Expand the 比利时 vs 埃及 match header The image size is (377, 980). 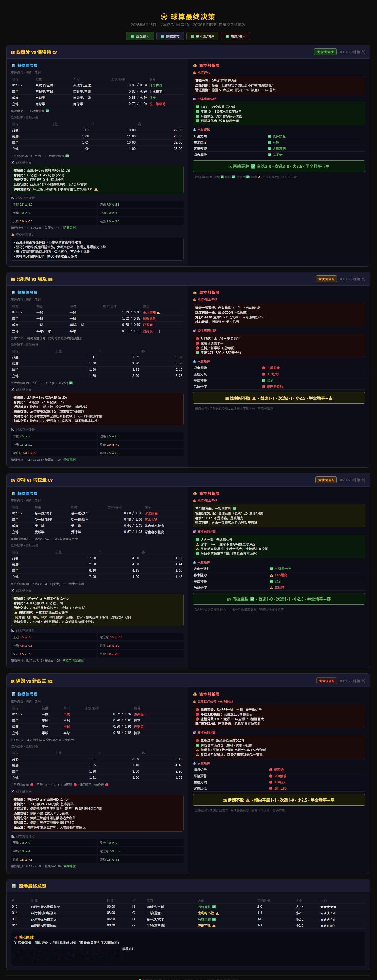(x=188, y=279)
